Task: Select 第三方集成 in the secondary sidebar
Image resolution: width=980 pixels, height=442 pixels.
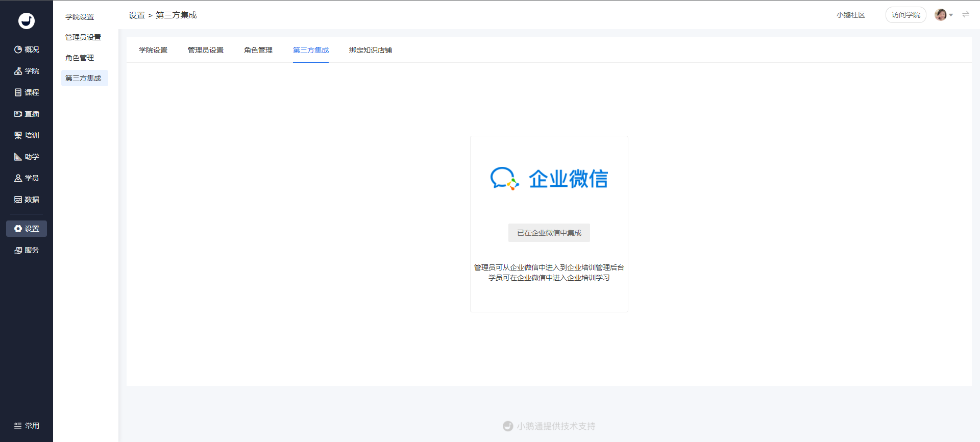Action: (85, 78)
